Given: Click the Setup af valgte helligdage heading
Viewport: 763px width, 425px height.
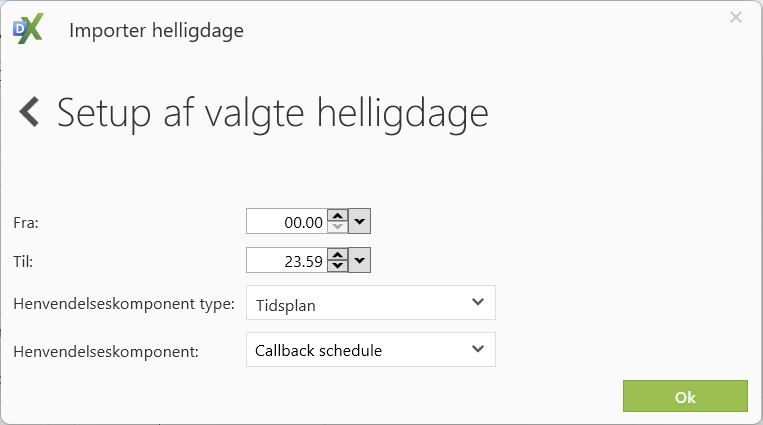Looking at the screenshot, I should [x=272, y=112].
